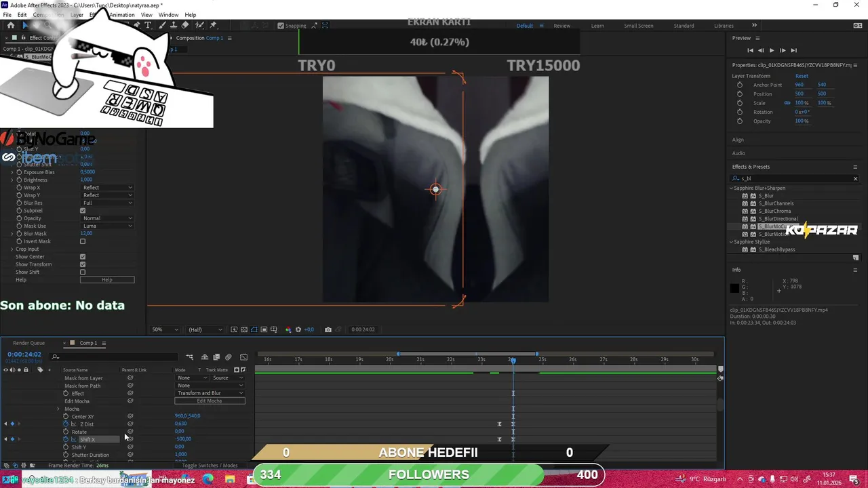This screenshot has width=868, height=488.
Task: Click the viewer timecode 0:00:24:02
Action: coord(363,329)
